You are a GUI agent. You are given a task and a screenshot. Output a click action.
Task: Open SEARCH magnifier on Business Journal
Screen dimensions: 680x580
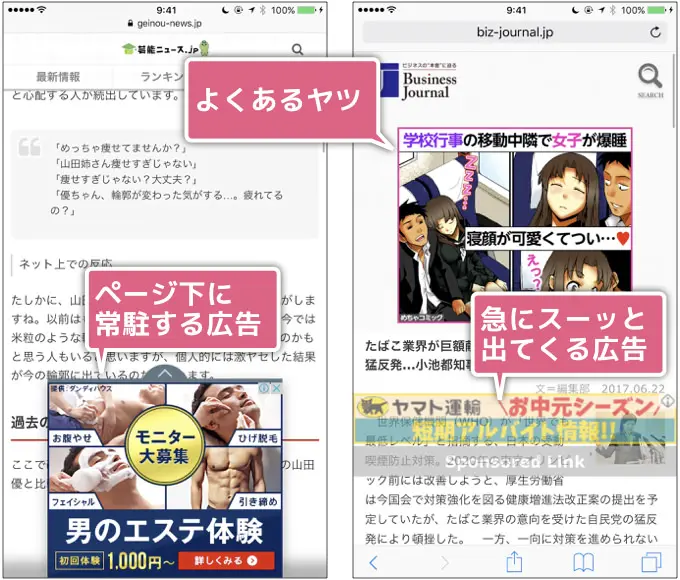650,80
